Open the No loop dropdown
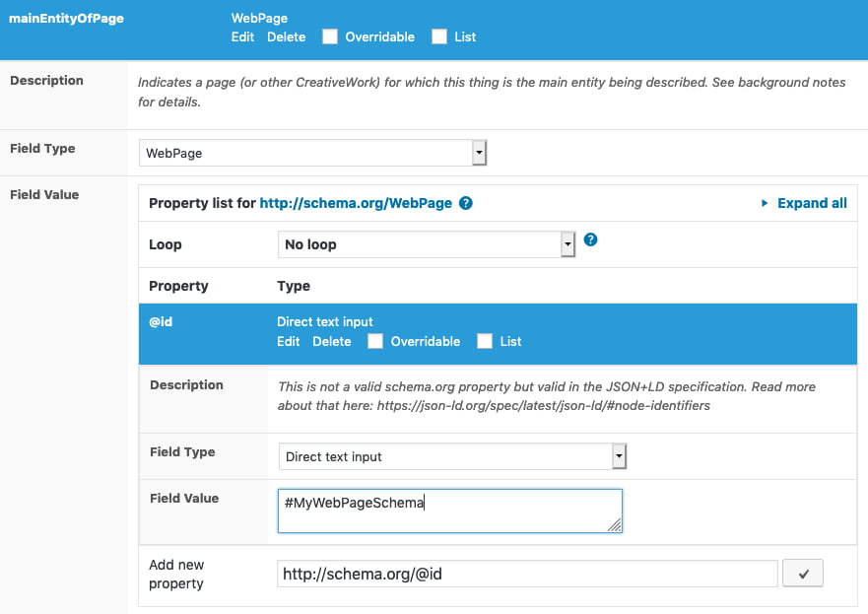The width and height of the screenshot is (868, 614). [x=427, y=244]
